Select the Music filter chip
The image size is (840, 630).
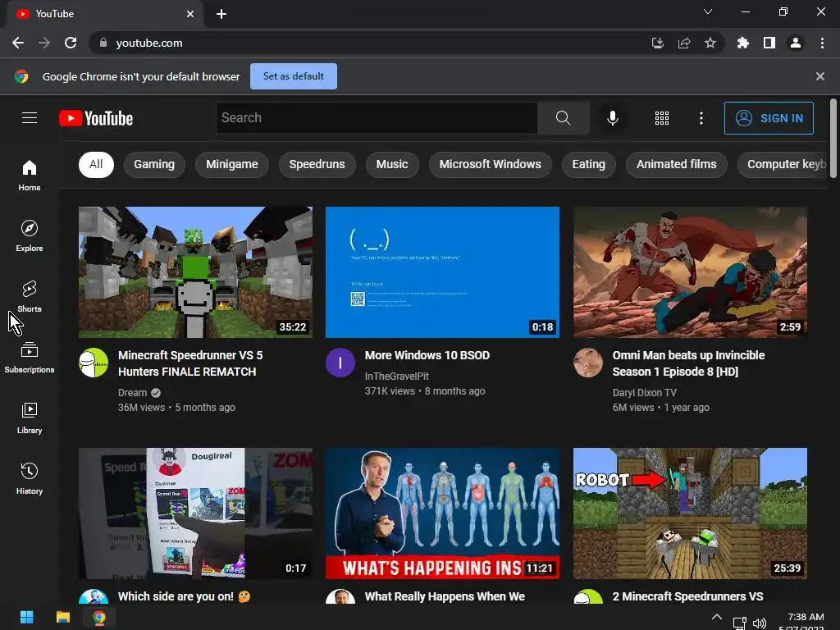[x=392, y=164]
